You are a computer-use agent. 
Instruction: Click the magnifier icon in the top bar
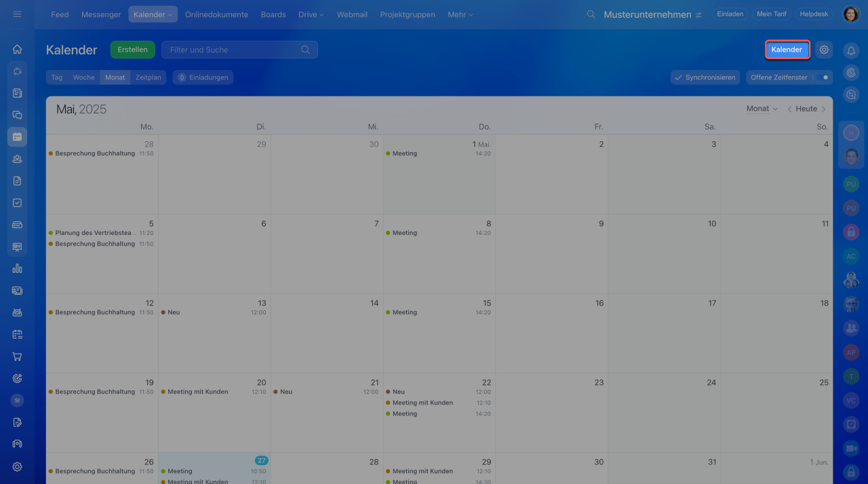(x=591, y=14)
